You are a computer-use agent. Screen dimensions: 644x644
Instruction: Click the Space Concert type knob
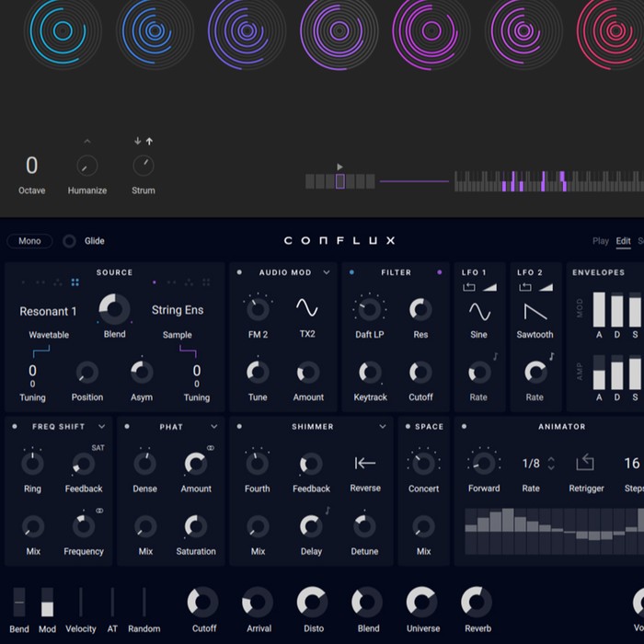coord(423,464)
